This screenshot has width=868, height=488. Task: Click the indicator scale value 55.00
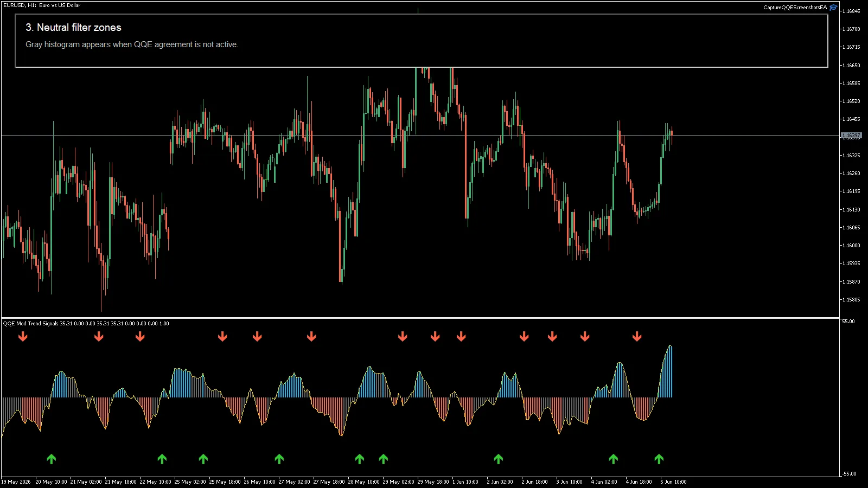[x=848, y=322]
